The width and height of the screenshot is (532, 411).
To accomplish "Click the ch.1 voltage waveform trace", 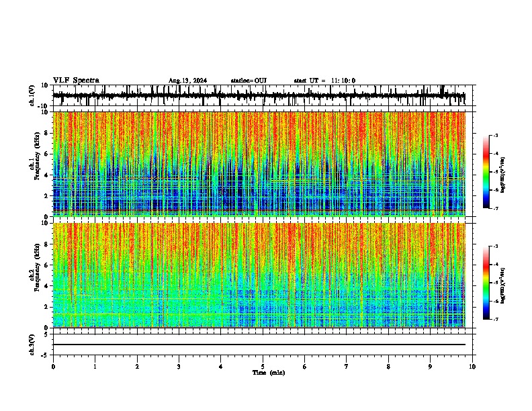I will point(259,95).
